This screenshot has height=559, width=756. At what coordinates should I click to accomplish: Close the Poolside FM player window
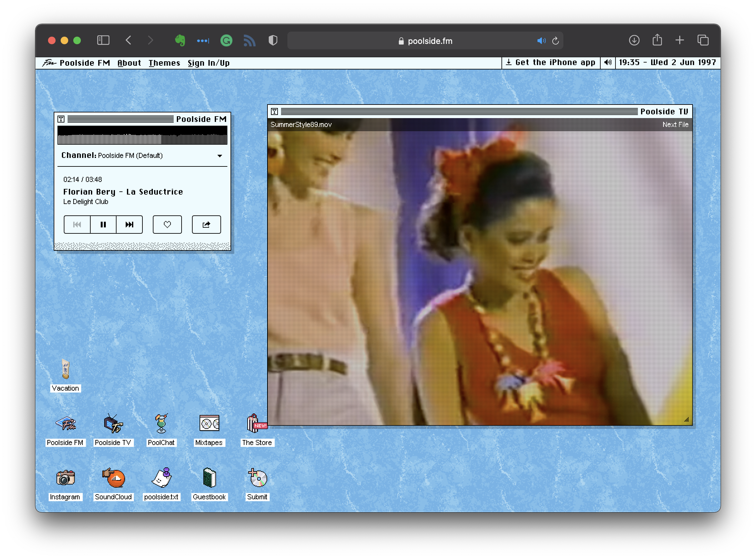pyautogui.click(x=61, y=119)
